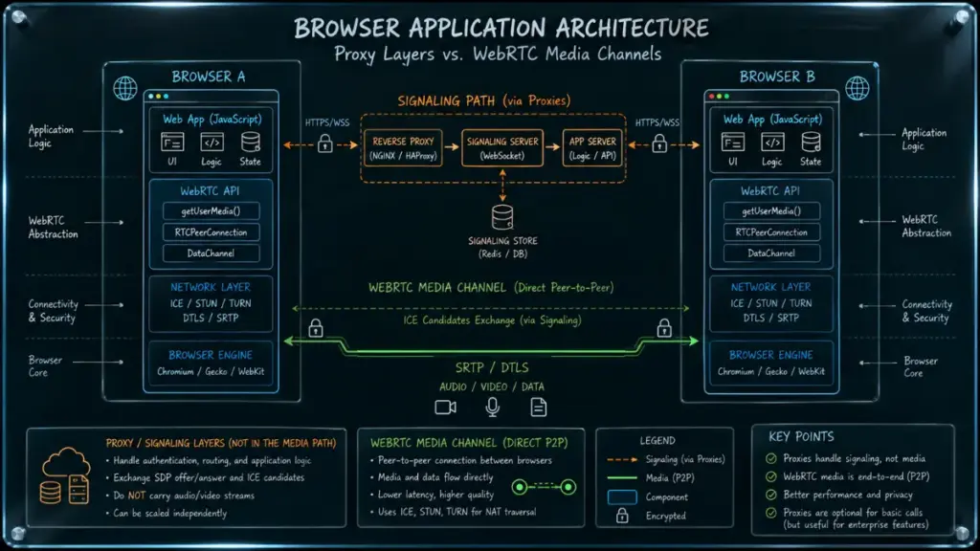This screenshot has height=551, width=980.
Task: Click the 'Web App (JavaScript)' heading in Browser A
Action: [x=212, y=120]
